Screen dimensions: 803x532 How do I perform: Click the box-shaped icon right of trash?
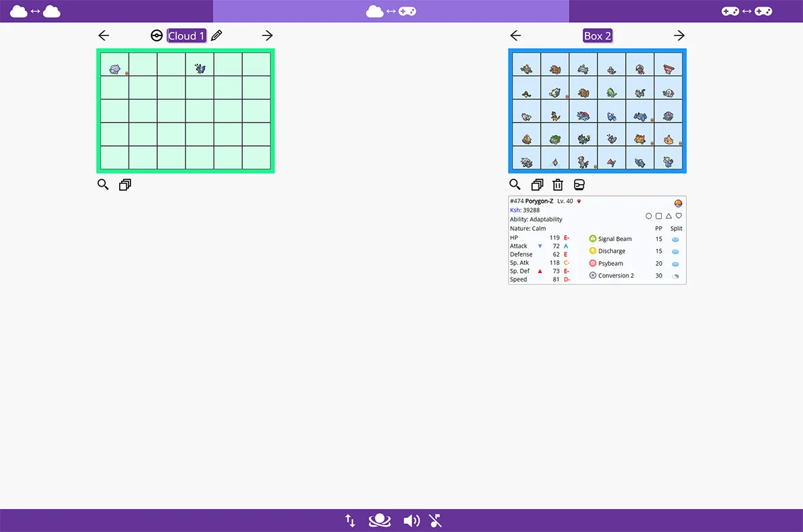click(x=579, y=185)
